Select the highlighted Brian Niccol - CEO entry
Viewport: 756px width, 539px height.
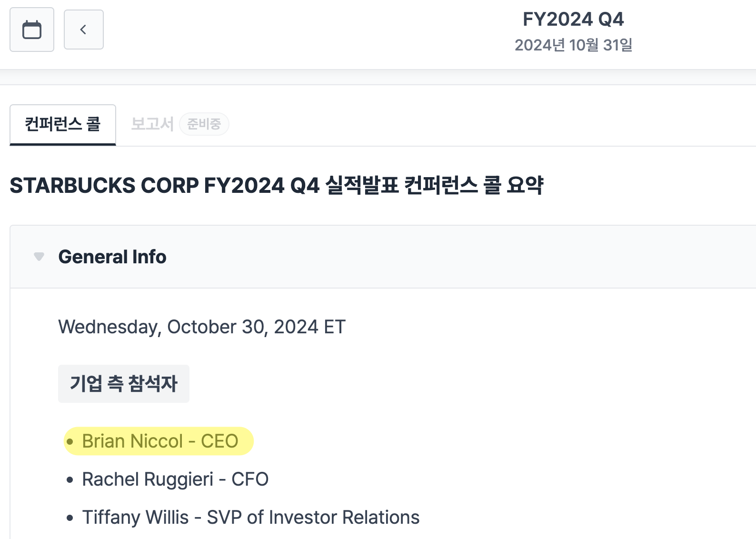[159, 441]
